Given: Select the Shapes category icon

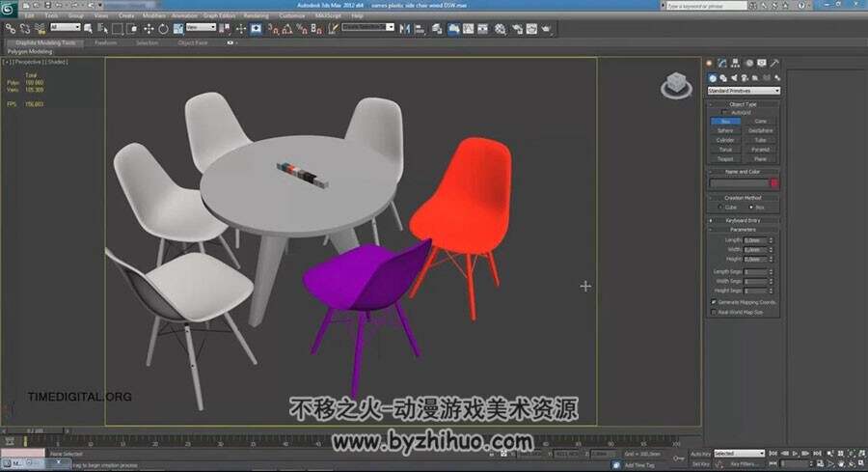Looking at the screenshot, I should [723, 78].
